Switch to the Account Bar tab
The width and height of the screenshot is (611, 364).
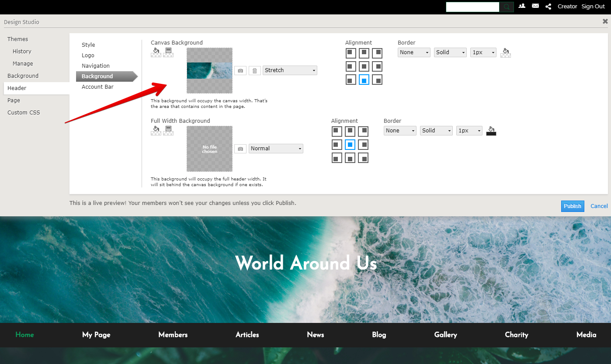pos(97,87)
